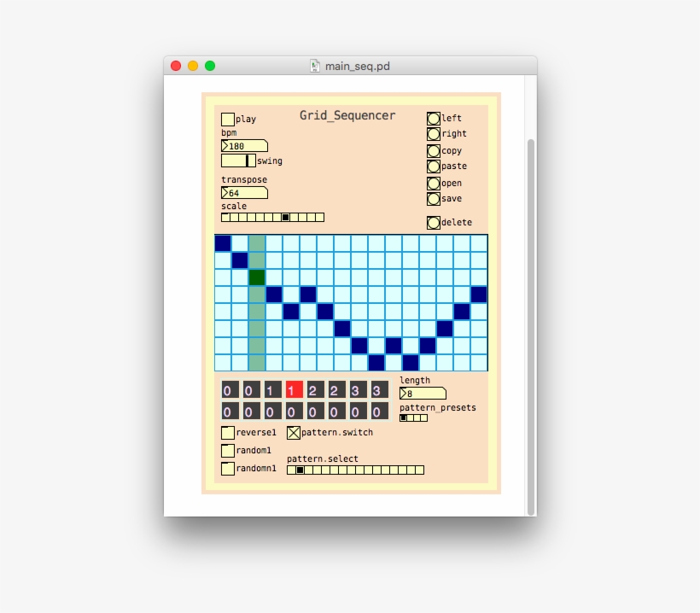Minimize the window using the yellow button

coord(193,66)
